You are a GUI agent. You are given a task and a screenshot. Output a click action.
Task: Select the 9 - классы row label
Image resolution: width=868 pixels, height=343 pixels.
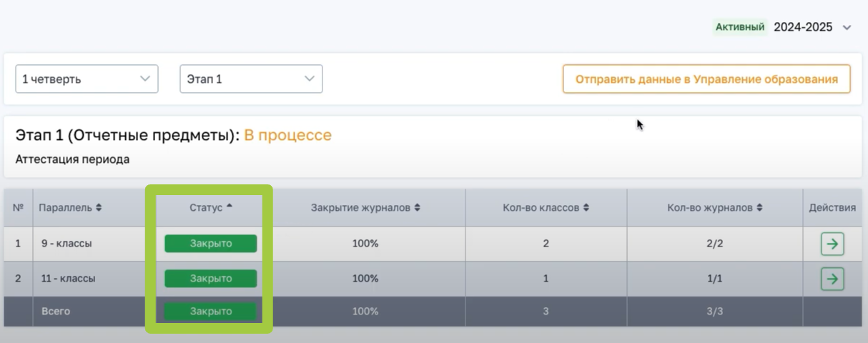click(66, 244)
